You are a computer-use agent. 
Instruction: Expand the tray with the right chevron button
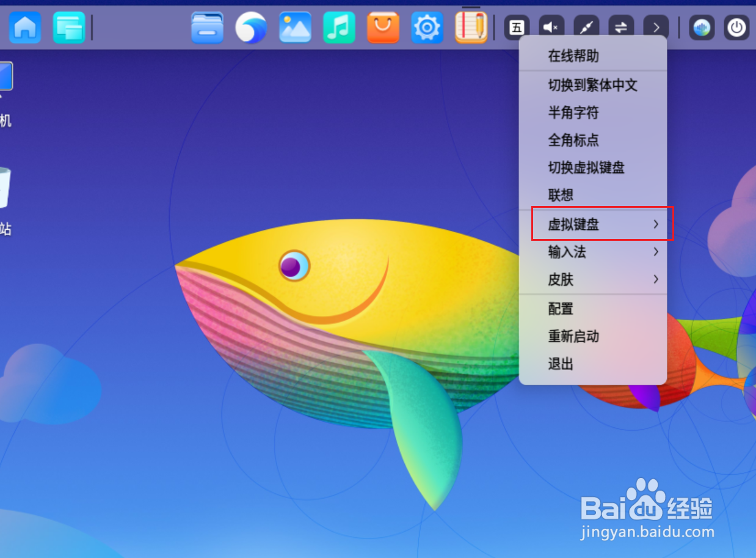click(x=656, y=28)
